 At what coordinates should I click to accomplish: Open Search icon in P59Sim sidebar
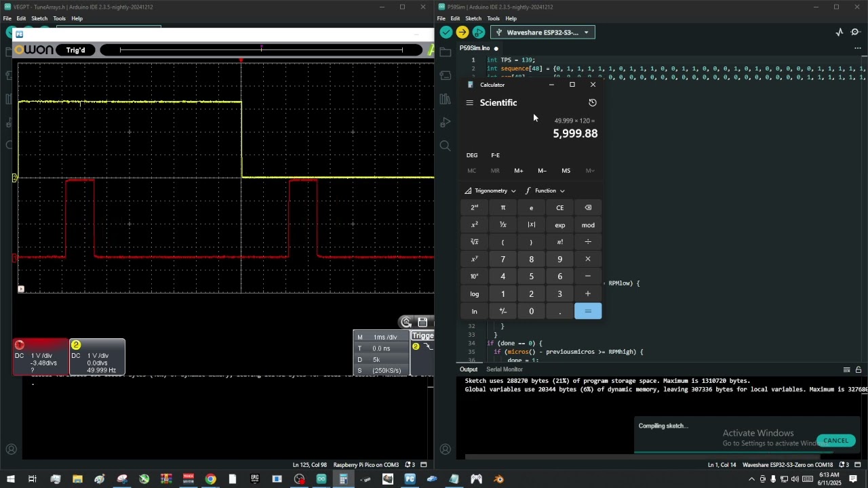[x=445, y=145]
